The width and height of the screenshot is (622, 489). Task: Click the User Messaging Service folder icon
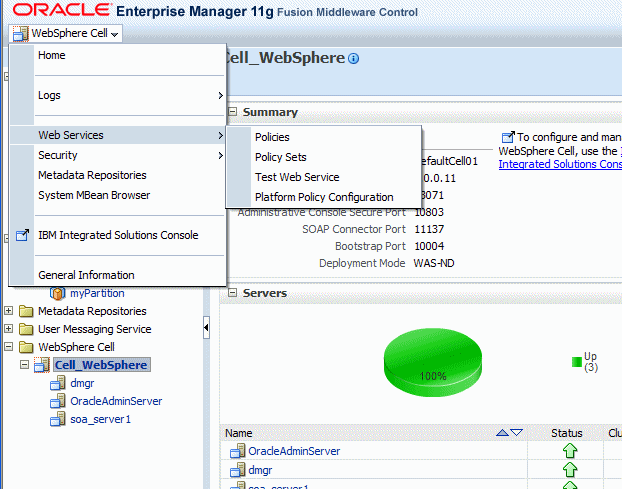point(26,329)
